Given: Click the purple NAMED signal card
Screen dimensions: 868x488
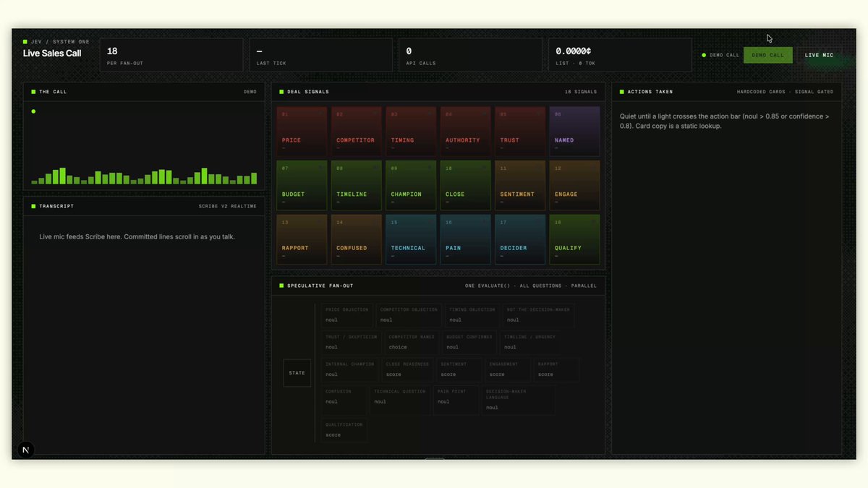Looking at the screenshot, I should [x=574, y=131].
